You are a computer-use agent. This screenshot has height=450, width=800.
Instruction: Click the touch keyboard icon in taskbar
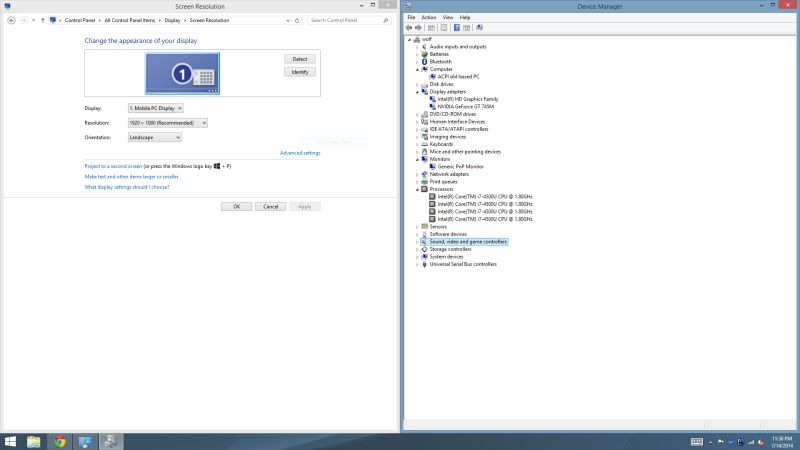click(697, 442)
